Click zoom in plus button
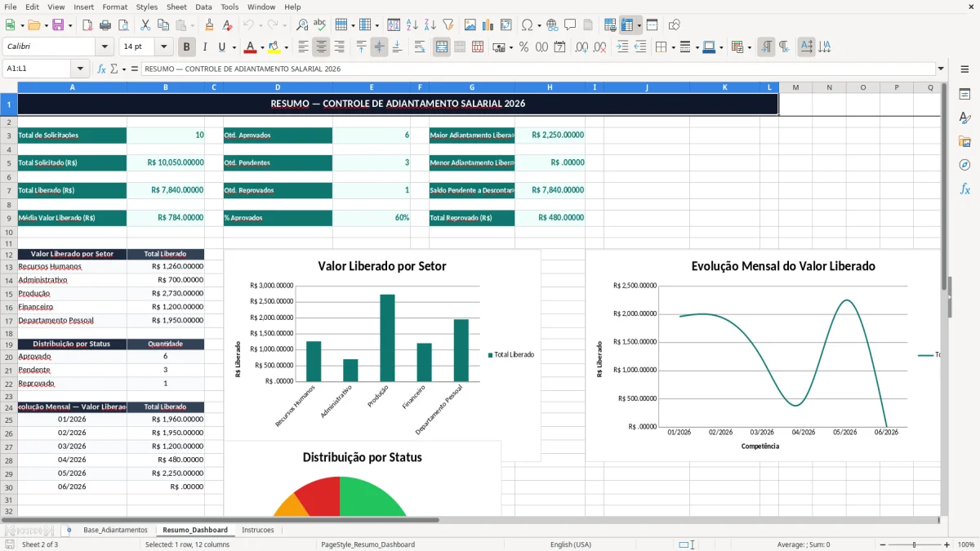 pyautogui.click(x=947, y=544)
